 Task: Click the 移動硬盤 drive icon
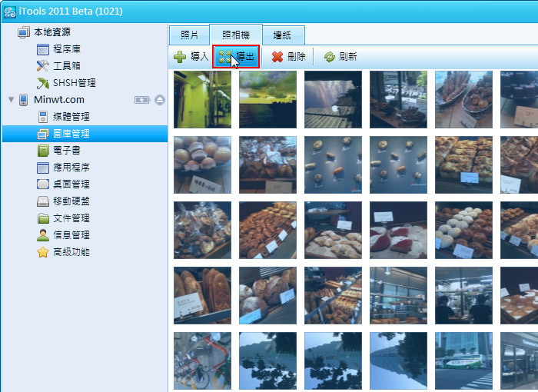click(43, 201)
